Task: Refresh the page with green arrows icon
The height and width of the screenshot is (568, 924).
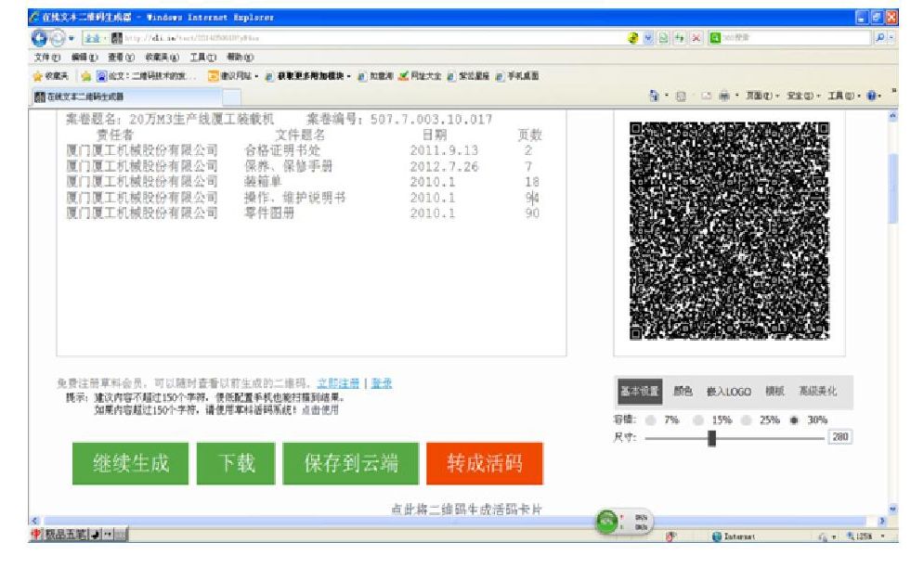Action: pyautogui.click(x=680, y=38)
